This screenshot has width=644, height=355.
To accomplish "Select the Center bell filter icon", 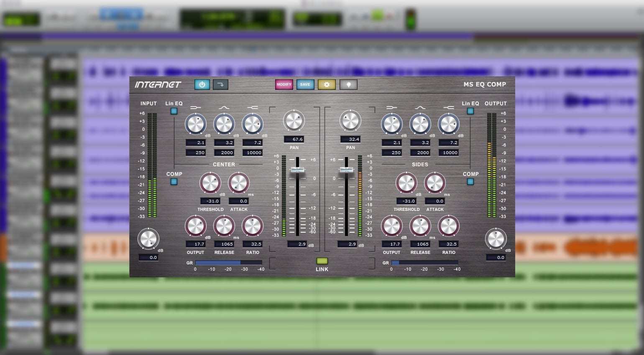I will point(224,108).
